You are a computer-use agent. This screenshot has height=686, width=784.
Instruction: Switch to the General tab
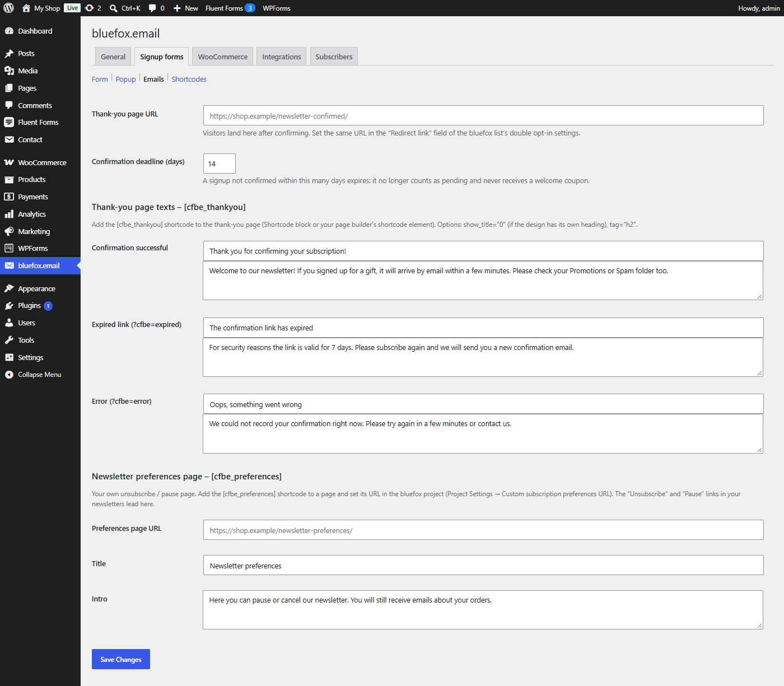point(113,57)
